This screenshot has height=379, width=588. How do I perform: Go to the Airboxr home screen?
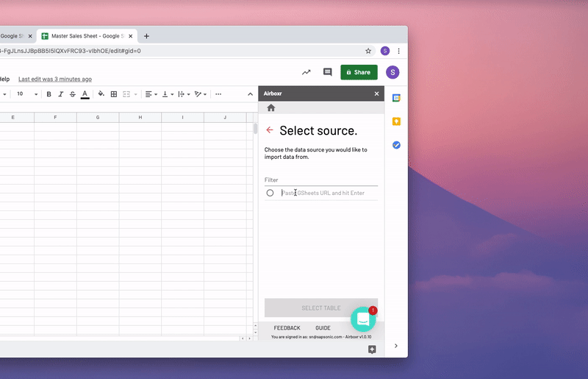pyautogui.click(x=270, y=108)
